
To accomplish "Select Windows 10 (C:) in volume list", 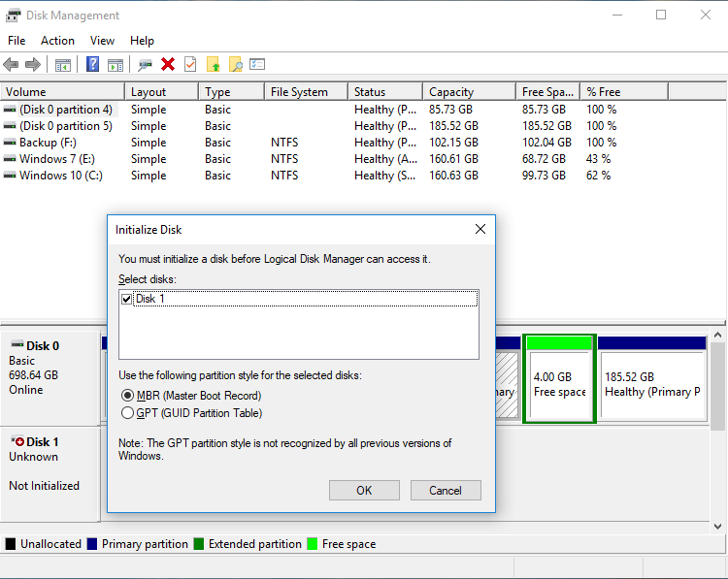I will 60,176.
